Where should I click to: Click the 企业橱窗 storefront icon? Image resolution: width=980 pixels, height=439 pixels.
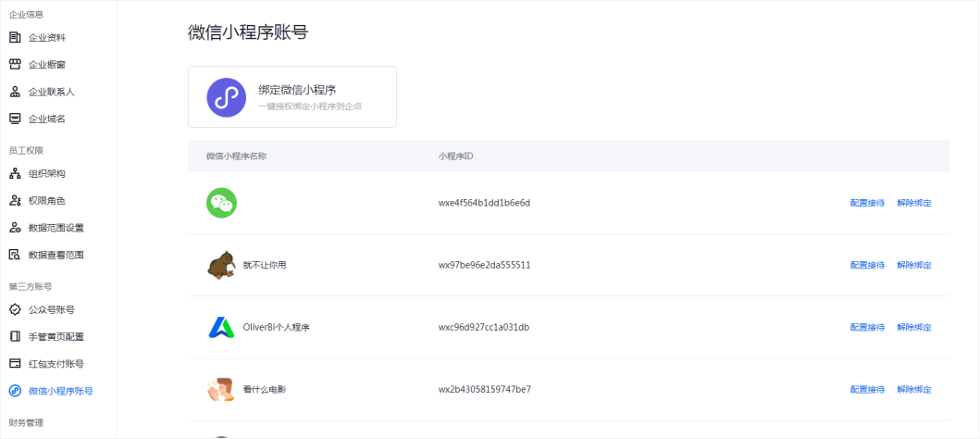[15, 65]
